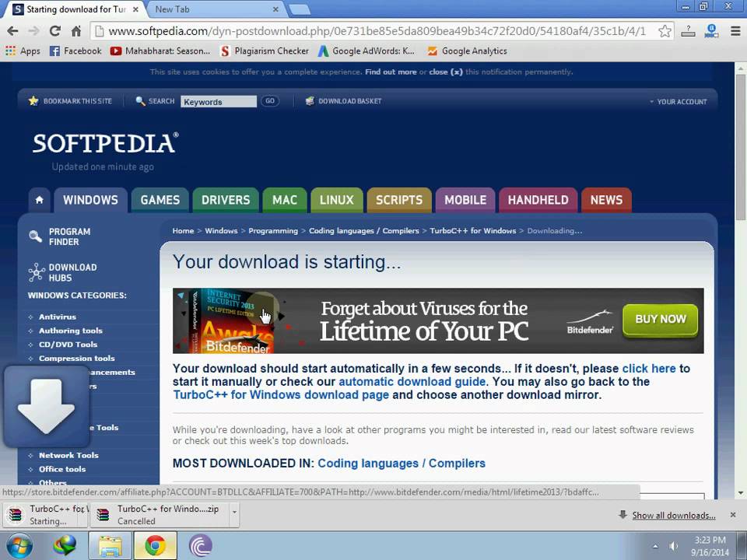Click 'Find out more' in the cookie notice
The height and width of the screenshot is (560, 747).
pyautogui.click(x=391, y=72)
